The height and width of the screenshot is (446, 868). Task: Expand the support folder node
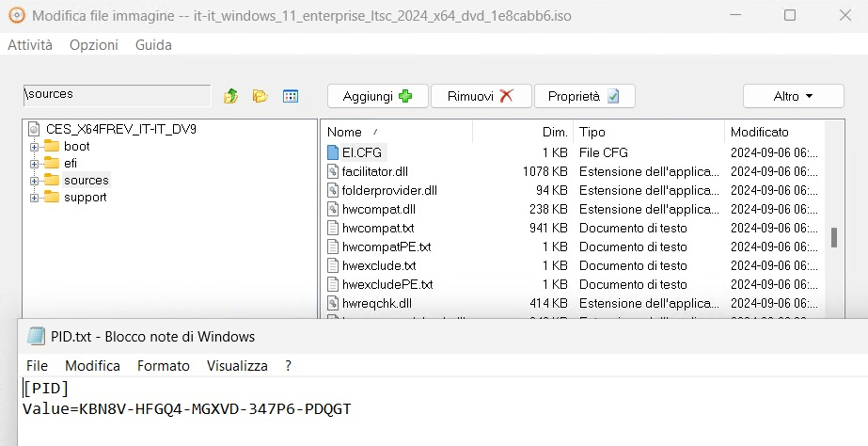coord(34,198)
